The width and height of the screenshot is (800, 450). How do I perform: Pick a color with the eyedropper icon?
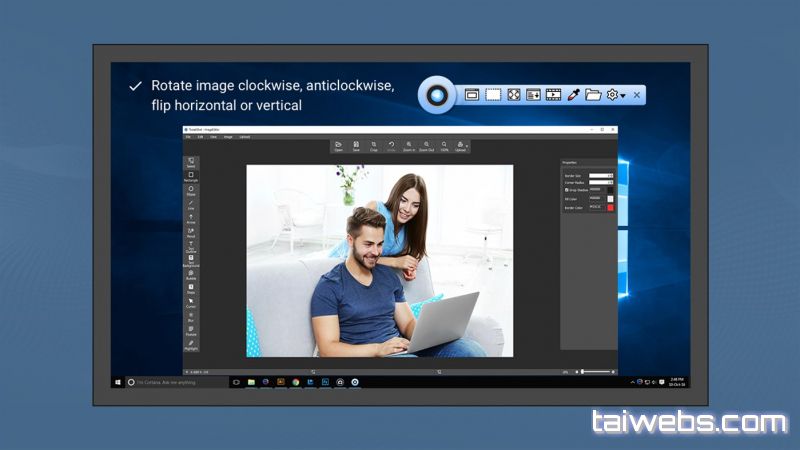pyautogui.click(x=574, y=95)
